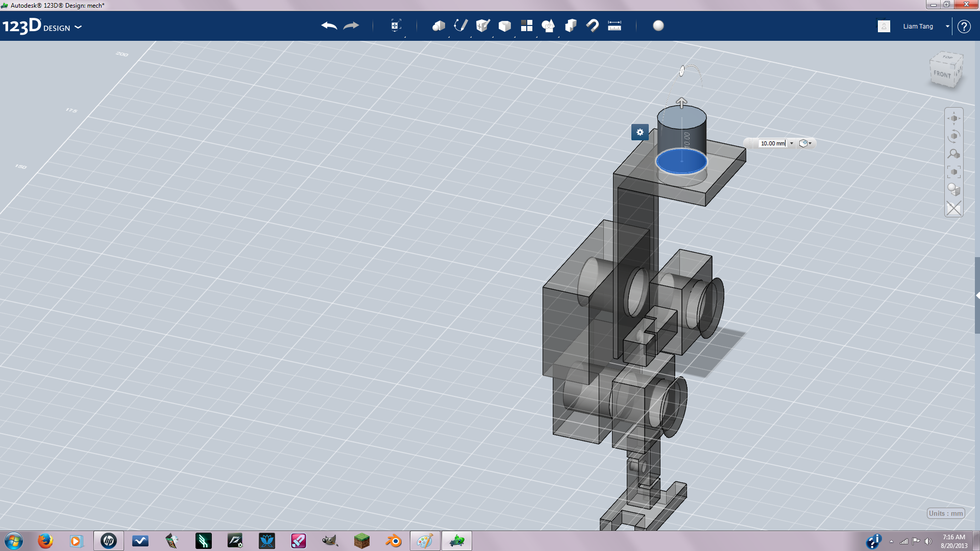Click the Units : mm button
The height and width of the screenshot is (551, 980).
click(946, 513)
